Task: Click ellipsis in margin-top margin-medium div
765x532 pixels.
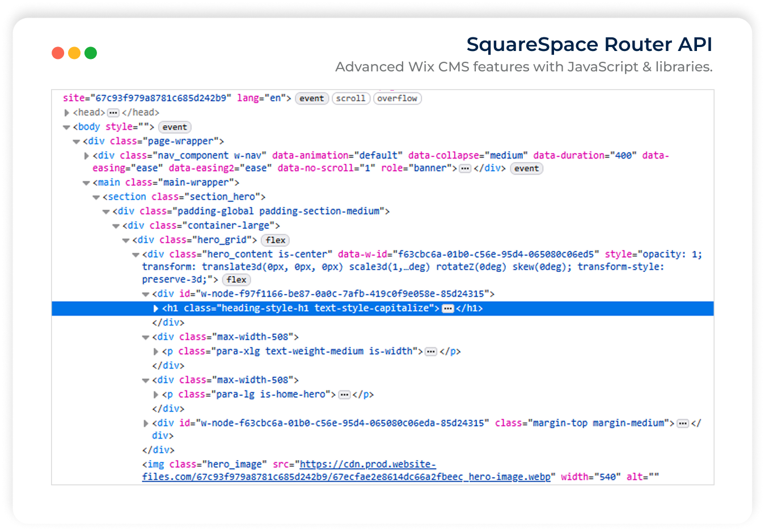Action: click(x=683, y=423)
